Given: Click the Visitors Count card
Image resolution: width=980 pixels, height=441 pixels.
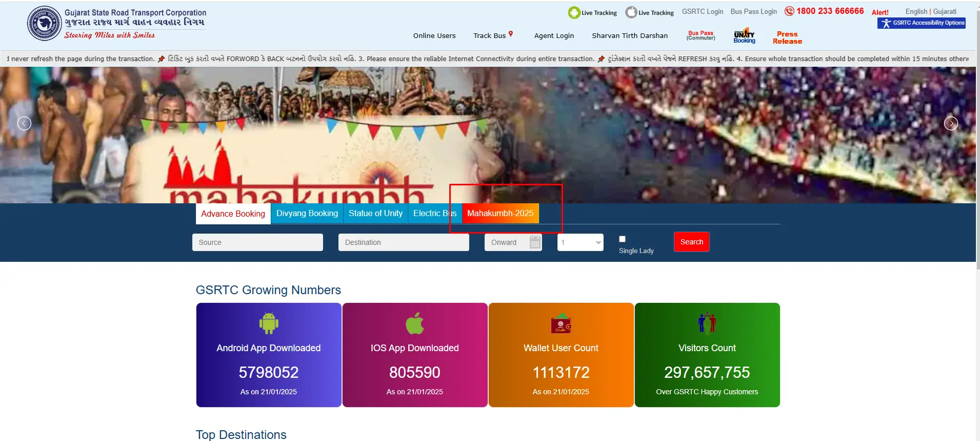Looking at the screenshot, I should click(707, 355).
